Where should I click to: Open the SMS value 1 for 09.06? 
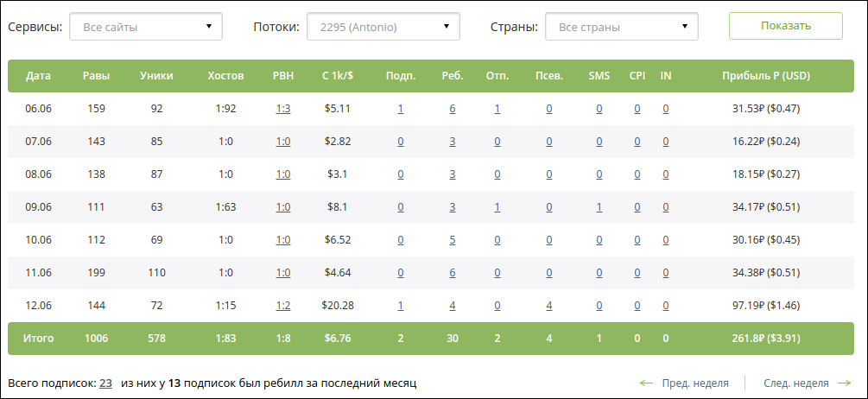tap(599, 207)
